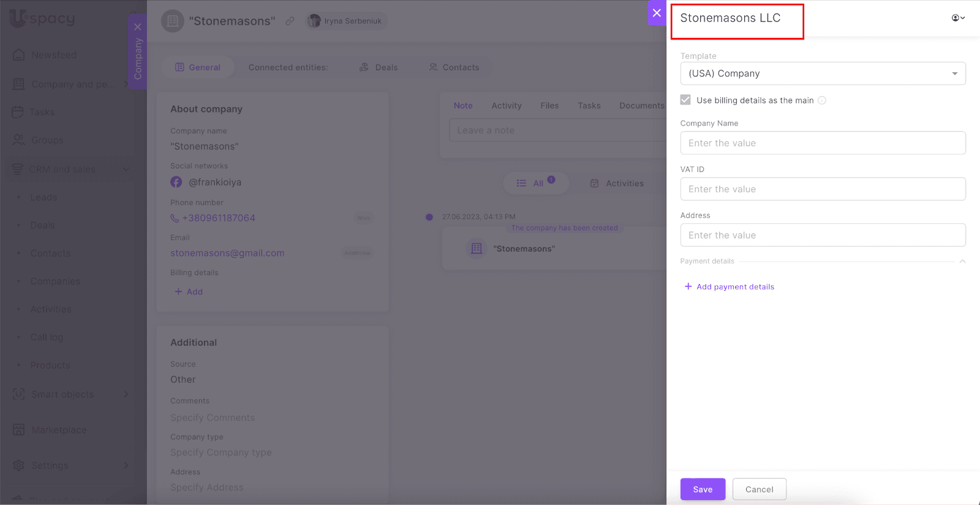
Task: Open the Deals connected entities tab
Action: point(379,67)
